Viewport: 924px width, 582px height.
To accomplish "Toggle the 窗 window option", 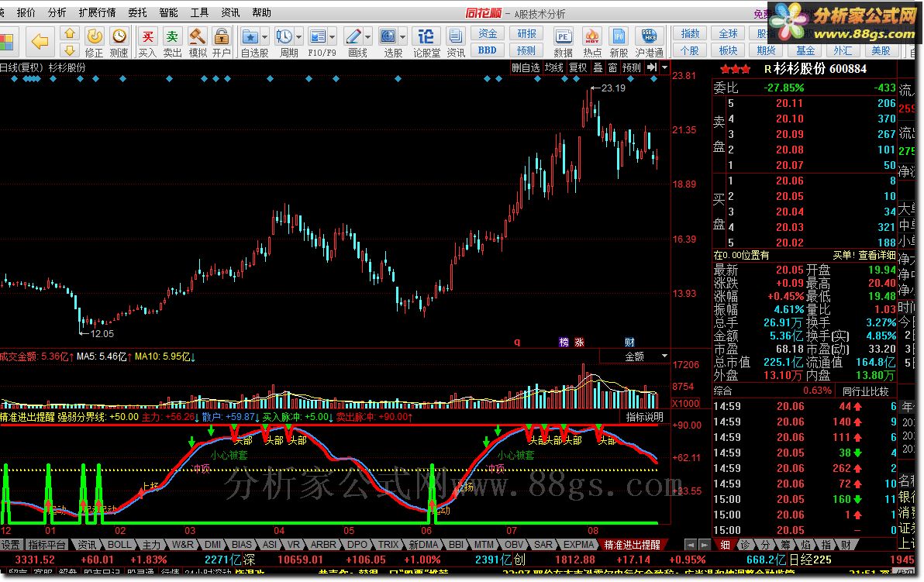I will pos(613,67).
